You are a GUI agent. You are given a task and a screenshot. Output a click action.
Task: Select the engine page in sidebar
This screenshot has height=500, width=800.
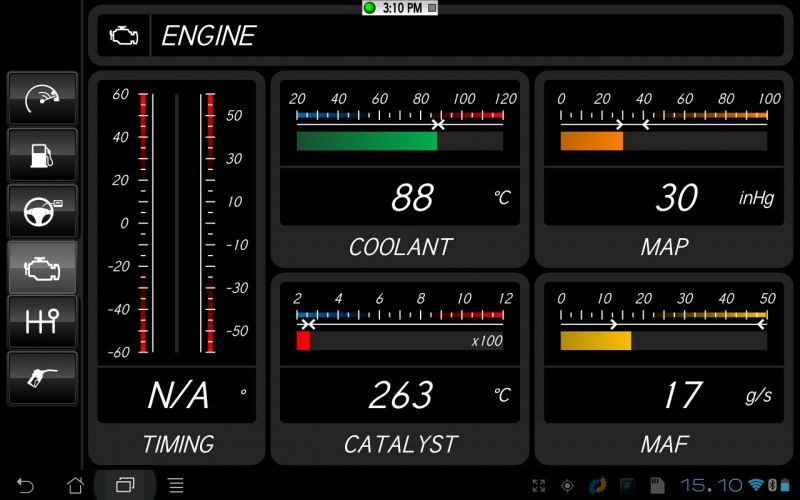pyautogui.click(x=42, y=267)
